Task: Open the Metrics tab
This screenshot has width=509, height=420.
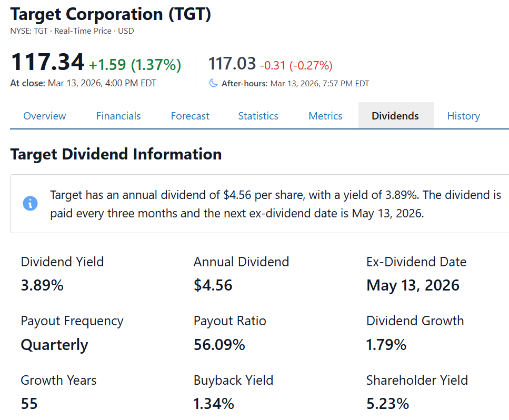Action: (x=325, y=116)
